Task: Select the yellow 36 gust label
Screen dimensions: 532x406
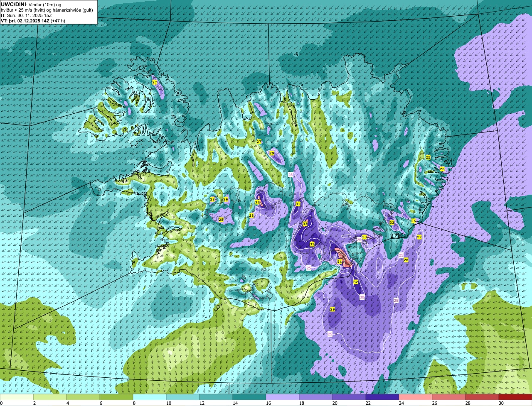Action: 257,202
